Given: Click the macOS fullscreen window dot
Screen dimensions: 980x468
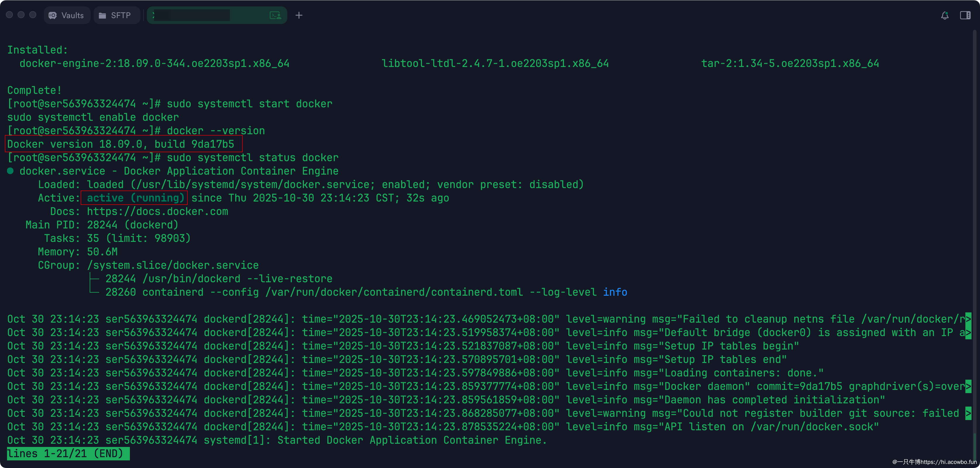Looking at the screenshot, I should pyautogui.click(x=33, y=15).
